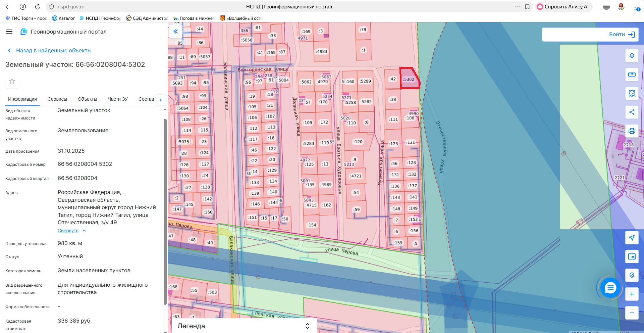644x333 pixels.
Task: Click the share map icon
Action: click(x=632, y=112)
